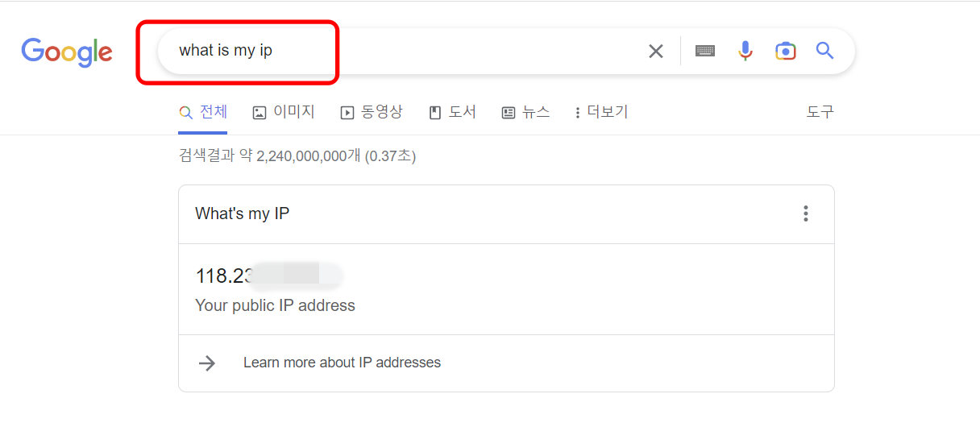This screenshot has width=980, height=427.
Task: Click the 검색결과 약 2,240,000,000개 result count
Action: [297, 156]
